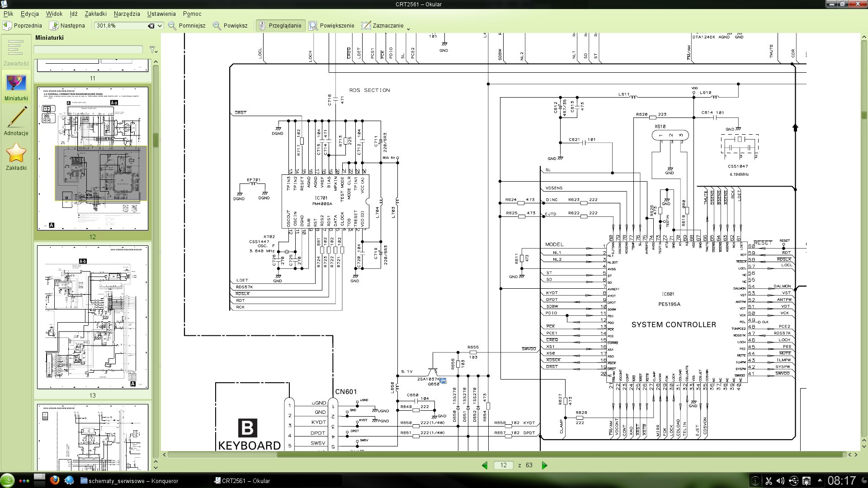The width and height of the screenshot is (868, 488).
Task: Click the green previous-page arrow in bottom bar
Action: (485, 465)
